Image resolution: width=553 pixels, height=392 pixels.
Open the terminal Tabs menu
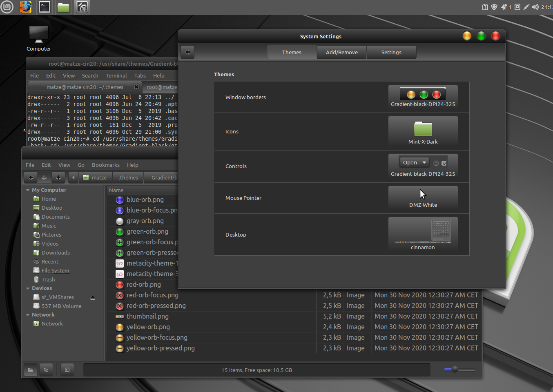[140, 75]
